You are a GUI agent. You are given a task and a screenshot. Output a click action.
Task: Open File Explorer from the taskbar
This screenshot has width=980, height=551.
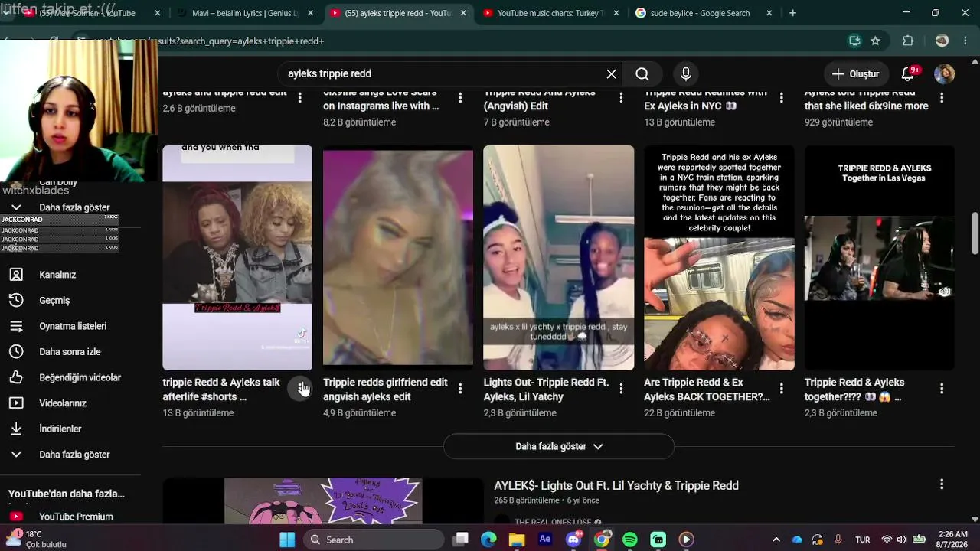(x=517, y=540)
